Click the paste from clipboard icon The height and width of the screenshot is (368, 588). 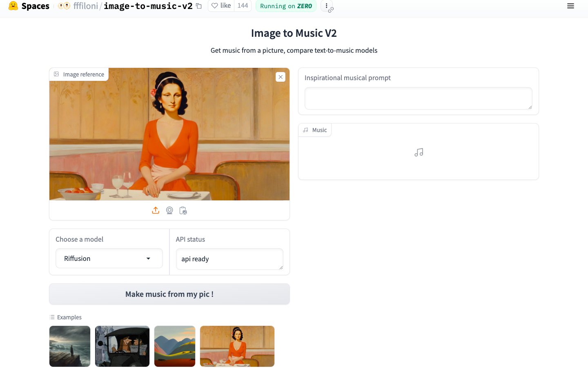pyautogui.click(x=183, y=210)
